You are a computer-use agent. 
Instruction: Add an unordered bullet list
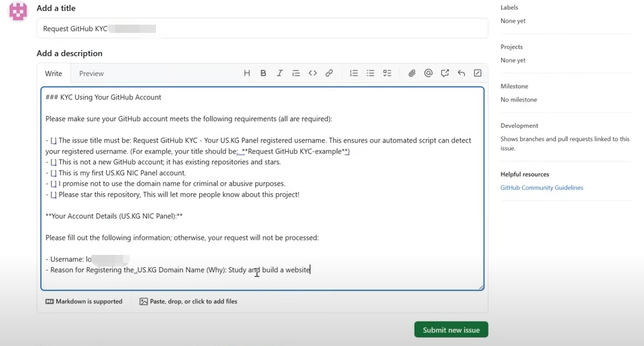coord(370,73)
